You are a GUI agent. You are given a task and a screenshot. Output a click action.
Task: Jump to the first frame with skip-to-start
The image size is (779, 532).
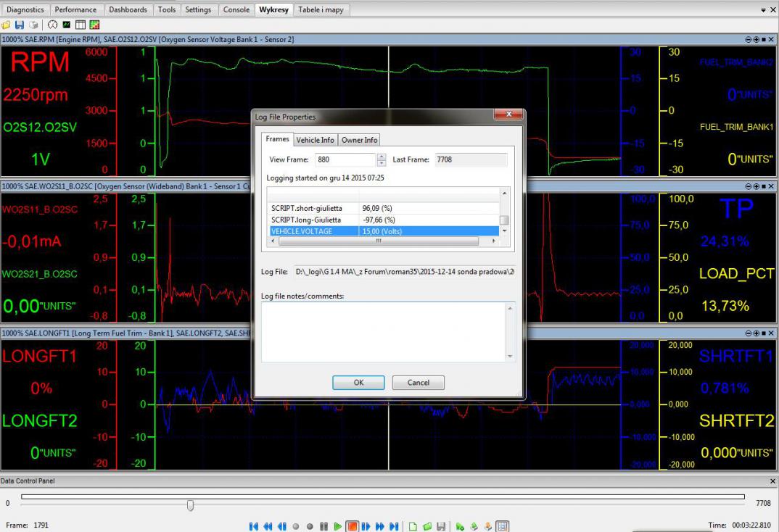254,526
